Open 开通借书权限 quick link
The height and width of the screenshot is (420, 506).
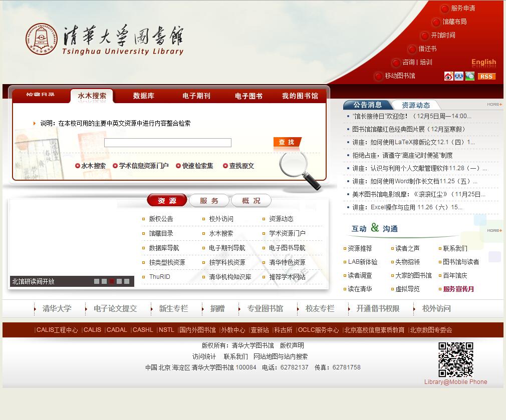(x=378, y=308)
